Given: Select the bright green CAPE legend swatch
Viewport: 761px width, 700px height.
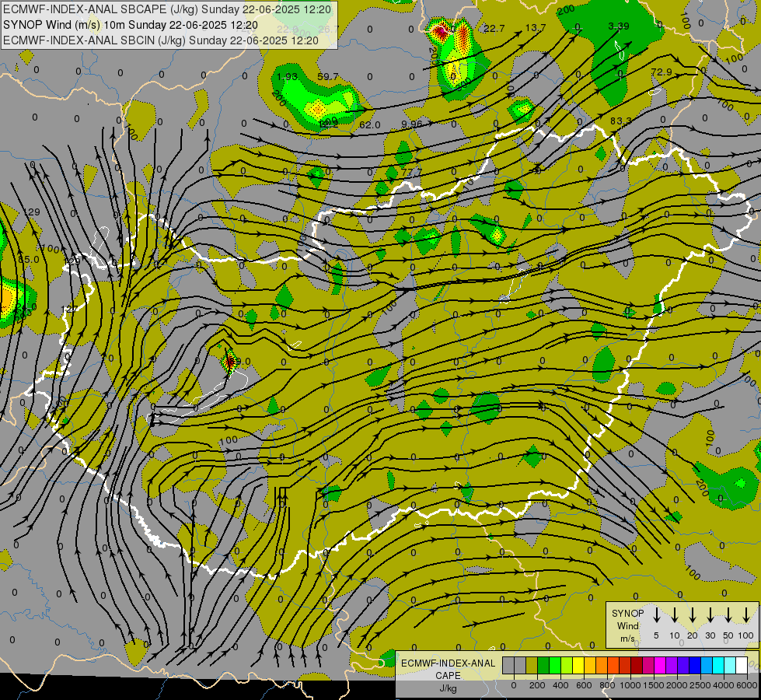Looking at the screenshot, I should pyautogui.click(x=555, y=666).
